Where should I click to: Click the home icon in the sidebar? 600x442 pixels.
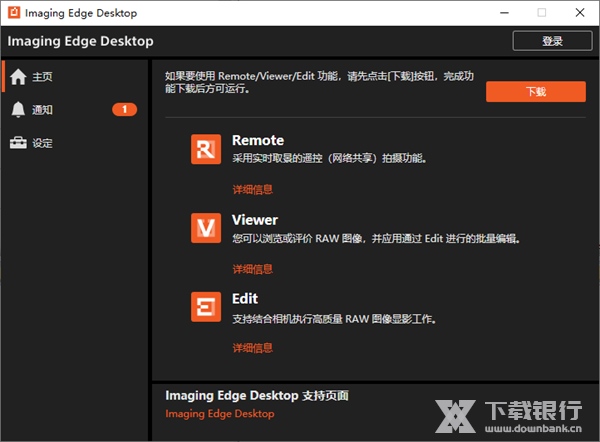[18, 77]
